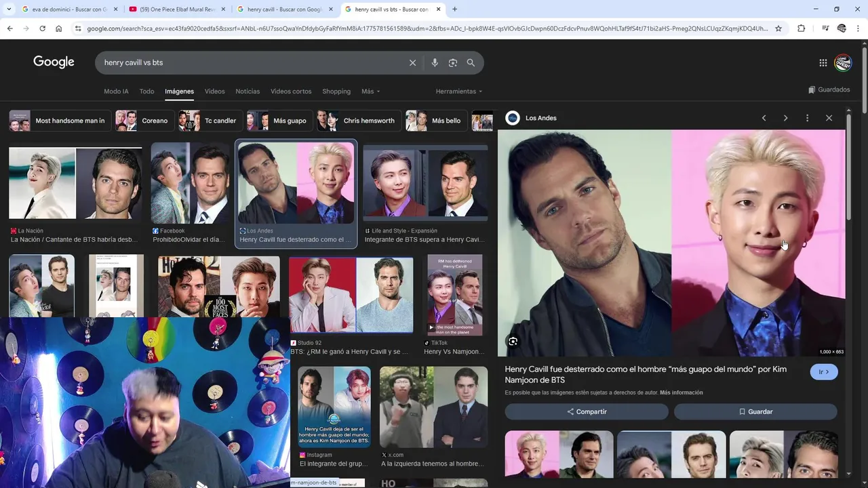View site information icon in address bar

78,28
